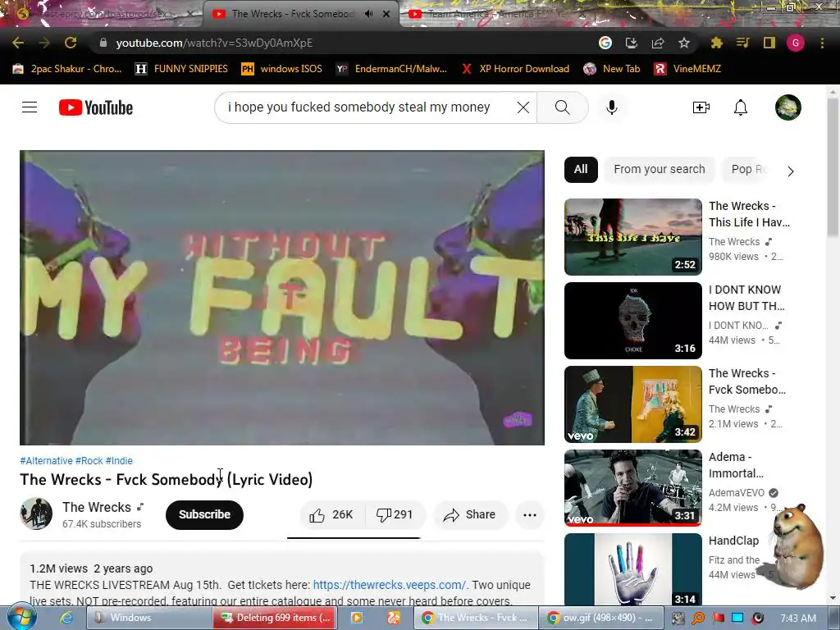Click the share page icon in address bar
Viewport: 840px width, 630px height.
pos(658,43)
